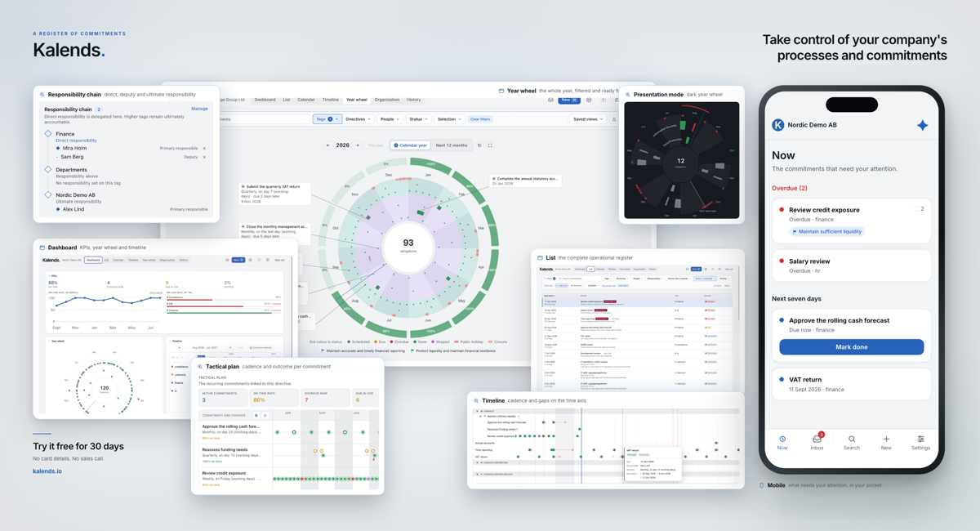Viewport: 980px width, 531px height.
Task: Open the Inbox in mobile bottom bar
Action: [817, 443]
